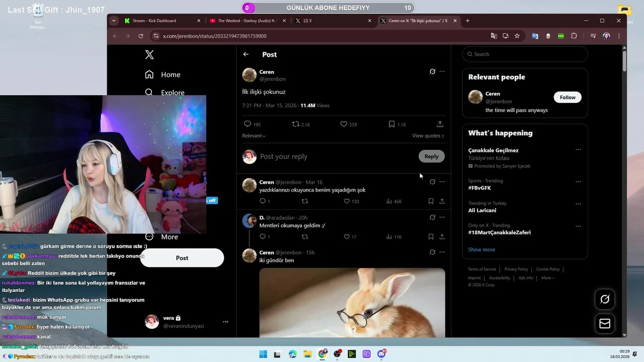This screenshot has width=644, height=362.
Task: Open the floating Messages envelope button
Action: pyautogui.click(x=605, y=324)
